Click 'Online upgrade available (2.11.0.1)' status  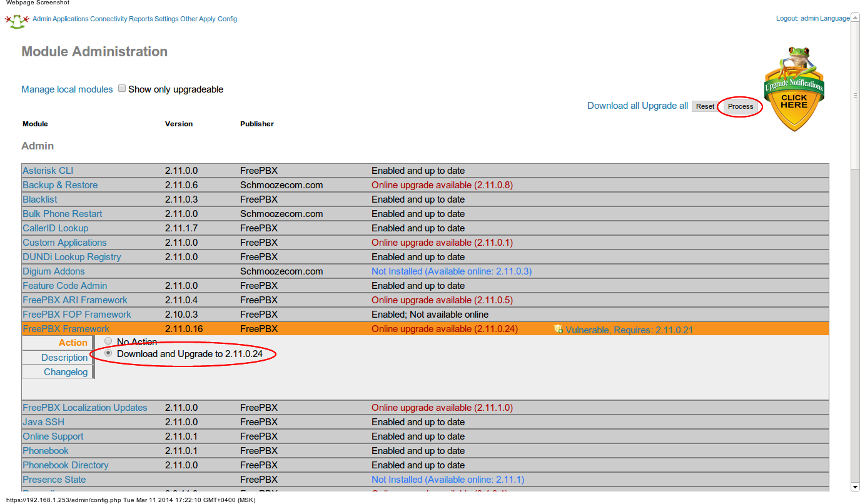pos(442,243)
